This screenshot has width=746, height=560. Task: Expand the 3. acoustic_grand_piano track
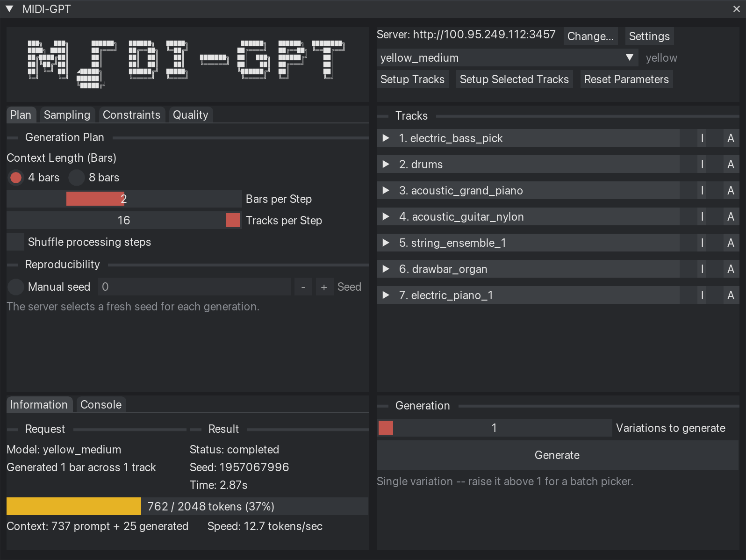(x=386, y=190)
